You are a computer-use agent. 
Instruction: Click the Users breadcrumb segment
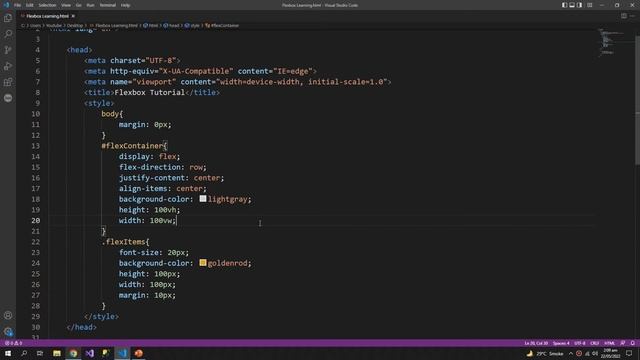click(x=35, y=25)
